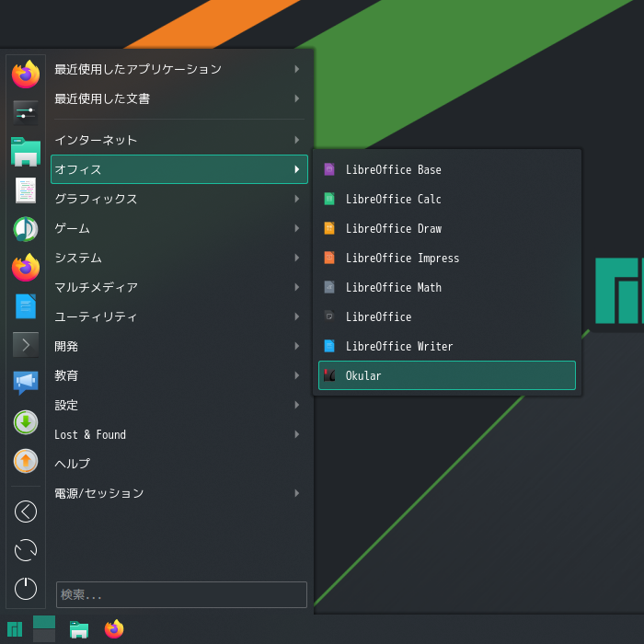The image size is (644, 644).
Task: Expand ユーティリティ submenu arrow
Action: 296,316
